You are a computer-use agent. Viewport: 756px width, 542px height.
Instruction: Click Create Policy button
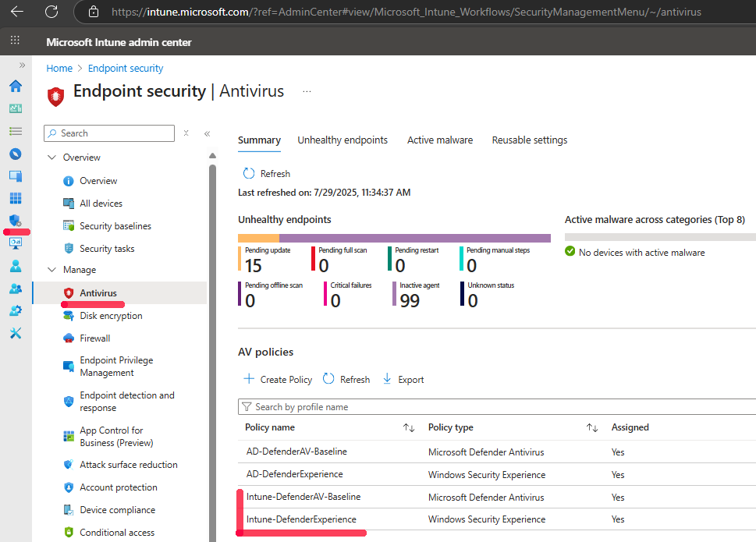click(x=278, y=380)
